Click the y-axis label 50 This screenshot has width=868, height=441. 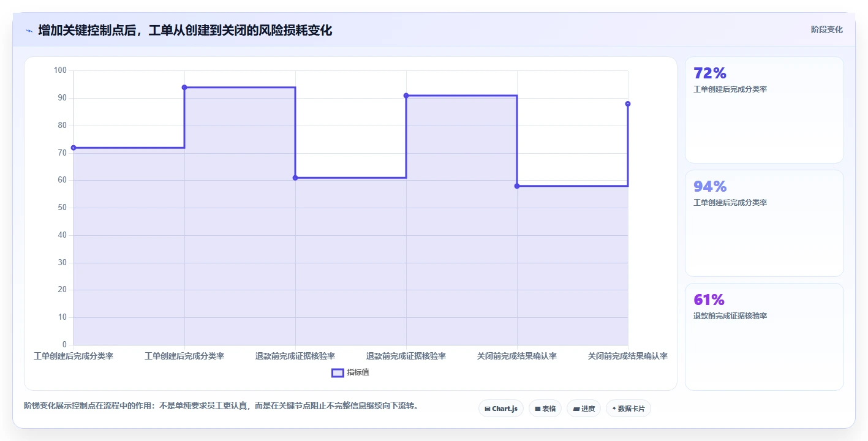pyautogui.click(x=62, y=208)
